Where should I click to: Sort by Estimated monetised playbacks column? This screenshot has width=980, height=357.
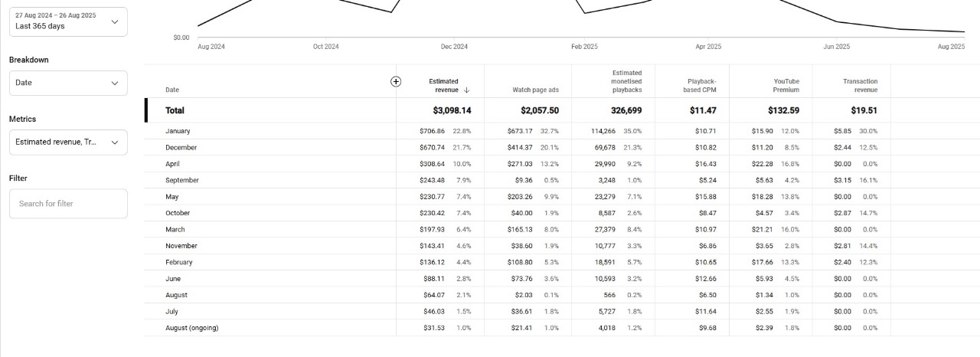(x=626, y=81)
